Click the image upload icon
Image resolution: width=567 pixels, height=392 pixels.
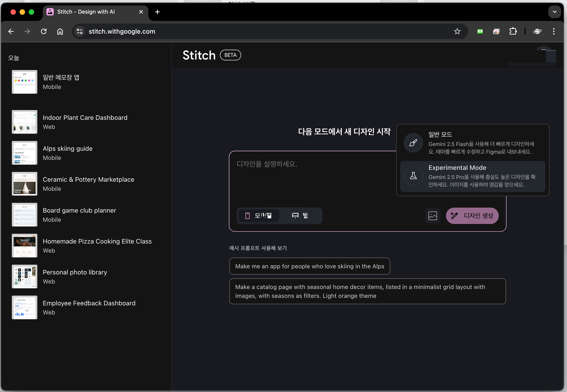pyautogui.click(x=432, y=216)
